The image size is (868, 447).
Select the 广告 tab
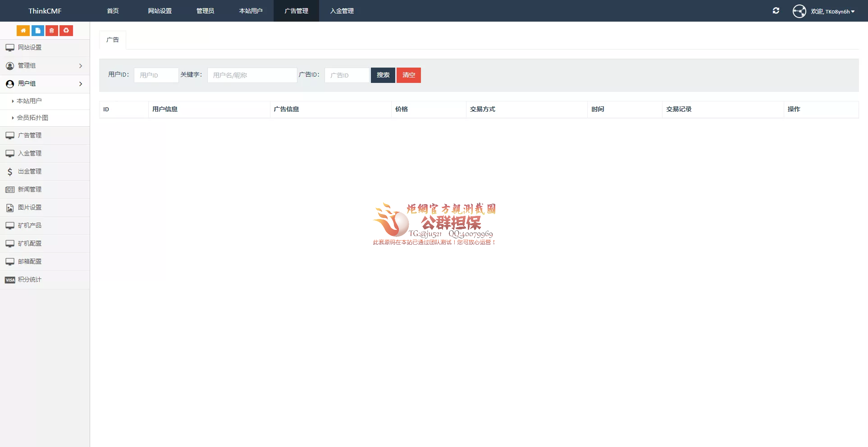(113, 40)
